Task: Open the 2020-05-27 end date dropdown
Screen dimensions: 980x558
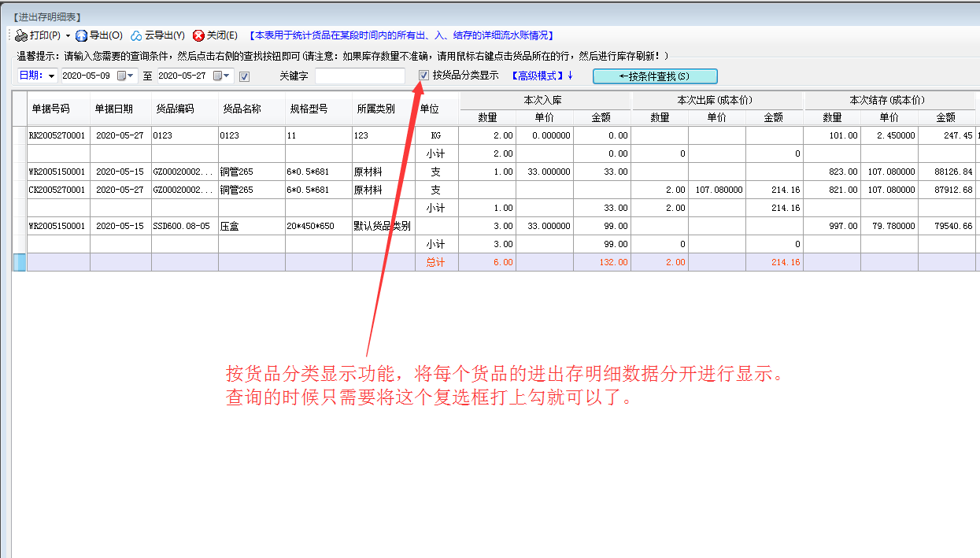Action: 225,75
